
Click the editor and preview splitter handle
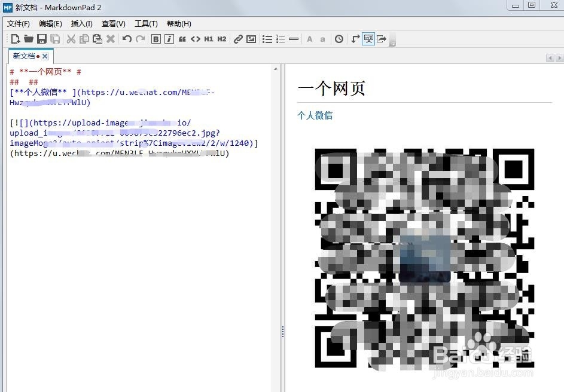coord(283,331)
